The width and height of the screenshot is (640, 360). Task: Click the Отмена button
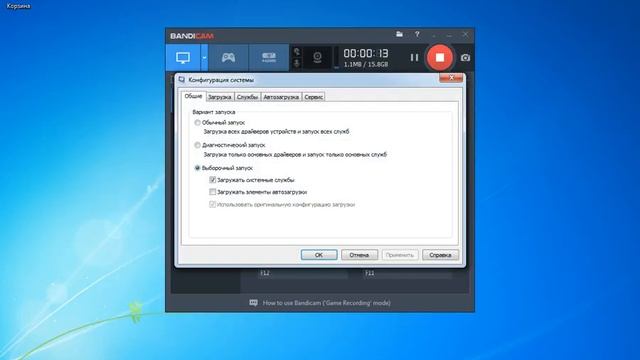coord(359,255)
